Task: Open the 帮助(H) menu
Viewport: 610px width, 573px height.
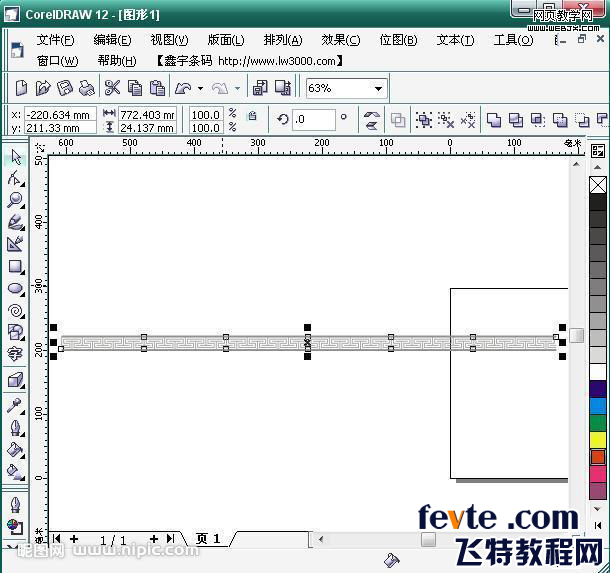Action: click(117, 61)
